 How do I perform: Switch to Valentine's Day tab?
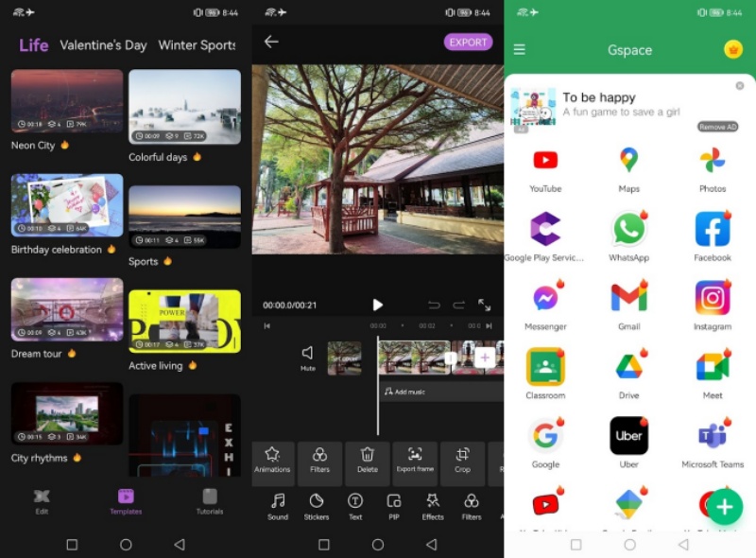(103, 45)
